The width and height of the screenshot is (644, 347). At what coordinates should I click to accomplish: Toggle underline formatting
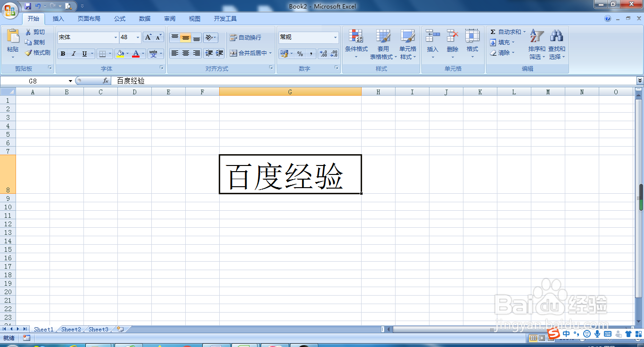tap(84, 54)
